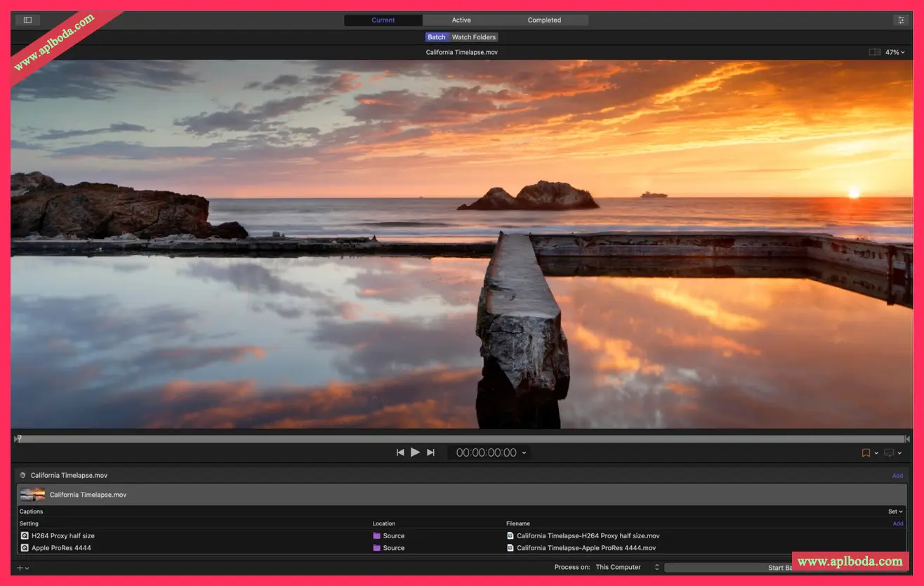Toggle the settings and locations sidebar
Image resolution: width=924 pixels, height=586 pixels.
(x=27, y=20)
